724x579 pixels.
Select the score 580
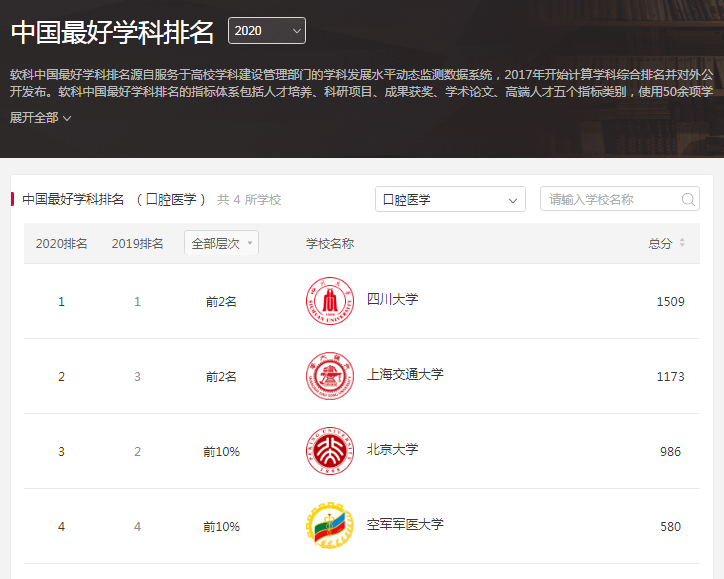coord(670,526)
